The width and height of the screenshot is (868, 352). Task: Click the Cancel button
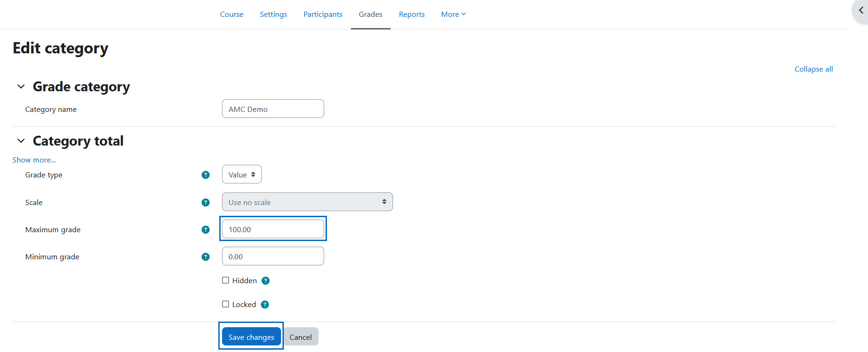coord(301,337)
